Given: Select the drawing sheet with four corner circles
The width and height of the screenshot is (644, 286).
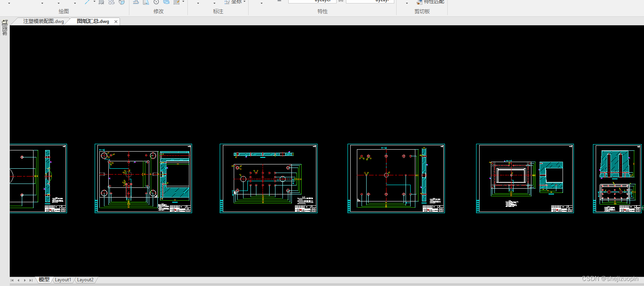Looking at the screenshot, I should [143, 178].
